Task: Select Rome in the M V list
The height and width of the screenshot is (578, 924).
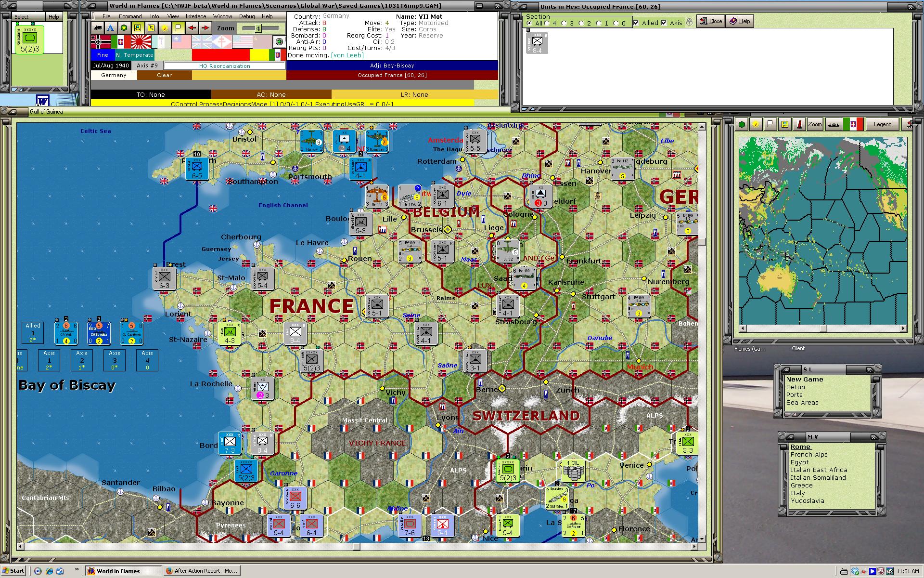Action: click(x=800, y=447)
